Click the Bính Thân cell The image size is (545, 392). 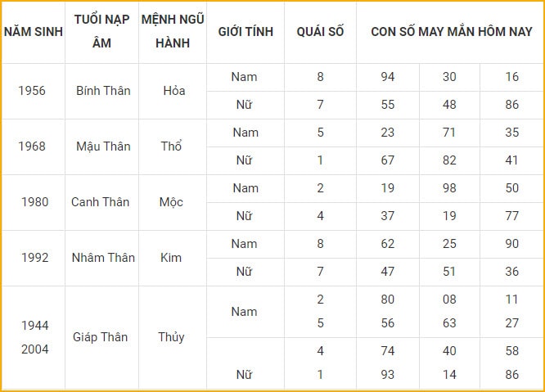coord(103,91)
